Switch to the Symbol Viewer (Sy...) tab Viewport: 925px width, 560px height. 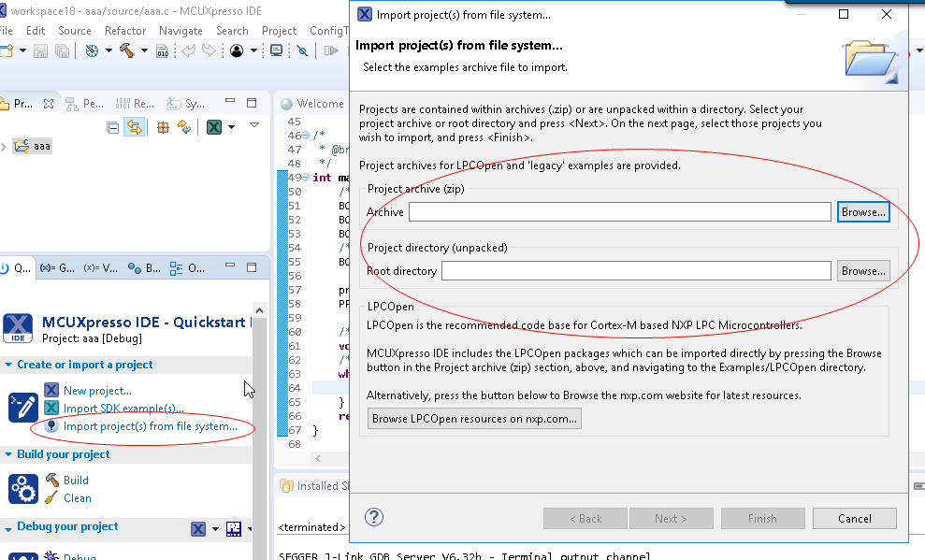[185, 104]
